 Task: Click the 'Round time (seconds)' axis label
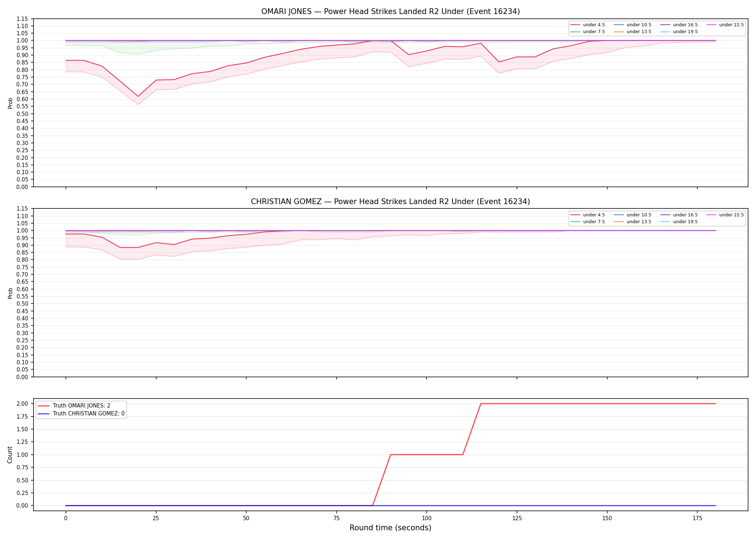coord(390,528)
